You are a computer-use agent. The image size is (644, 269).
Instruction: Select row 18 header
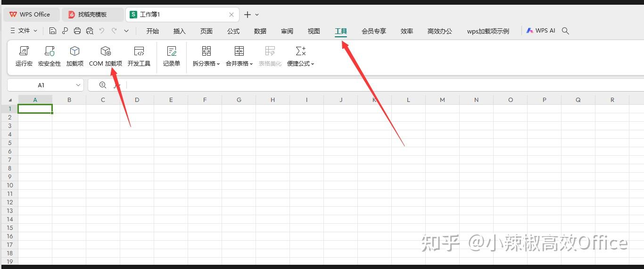tap(9, 253)
